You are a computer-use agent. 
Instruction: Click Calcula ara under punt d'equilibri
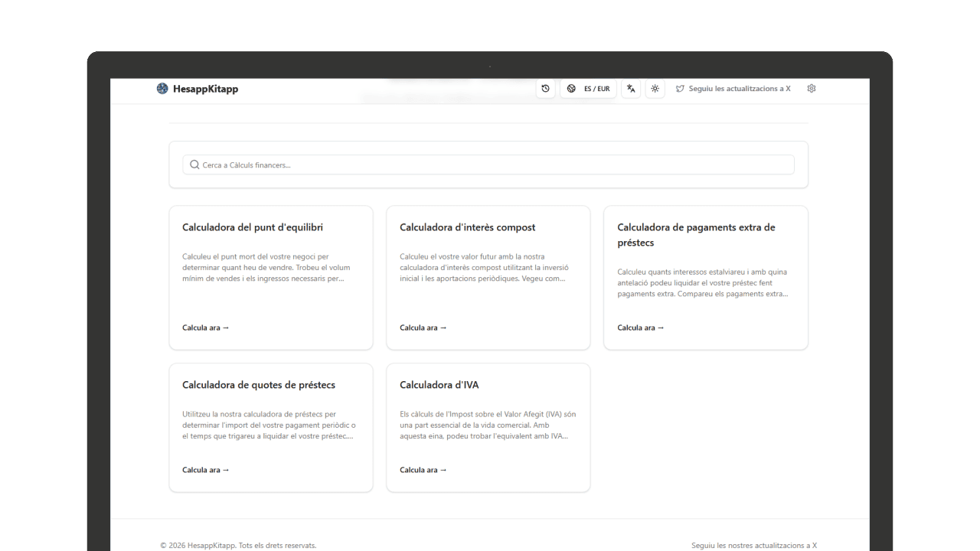coord(205,328)
